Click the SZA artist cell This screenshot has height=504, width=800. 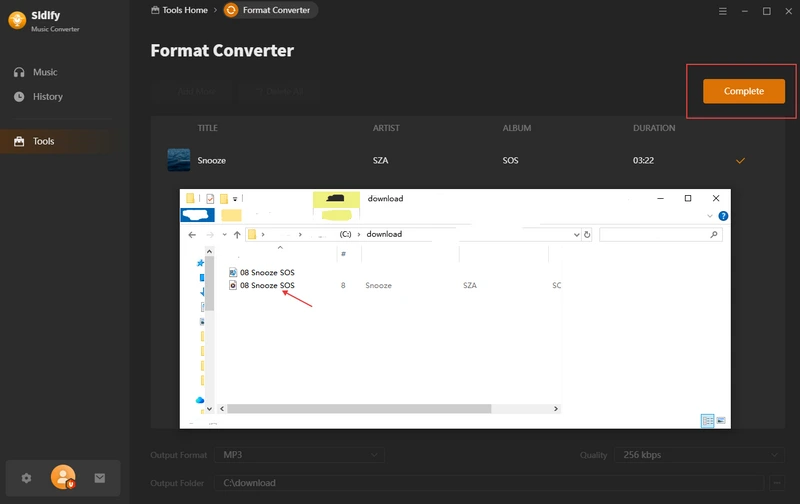tap(381, 160)
